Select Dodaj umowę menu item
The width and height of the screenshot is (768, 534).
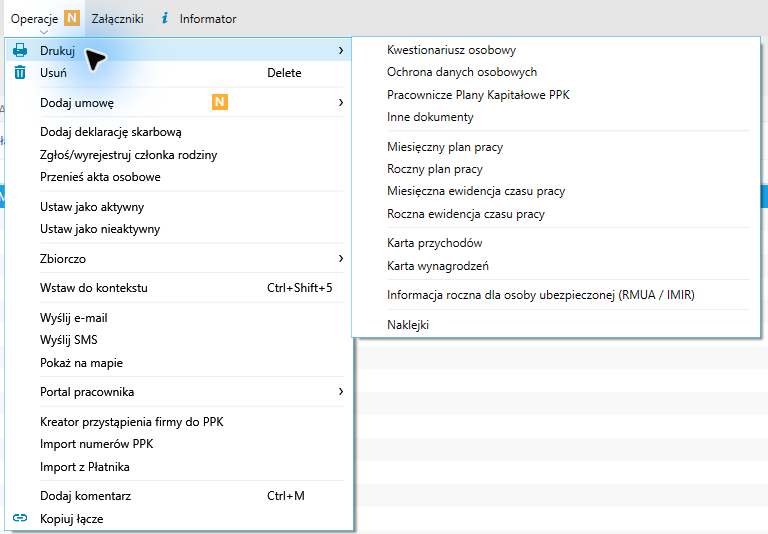click(x=179, y=102)
